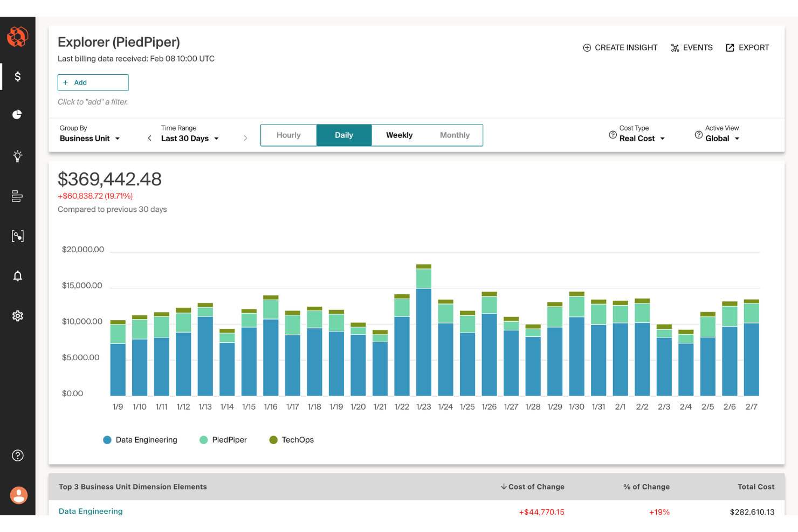
Task: Switch to Weekly granularity
Action: 400,135
